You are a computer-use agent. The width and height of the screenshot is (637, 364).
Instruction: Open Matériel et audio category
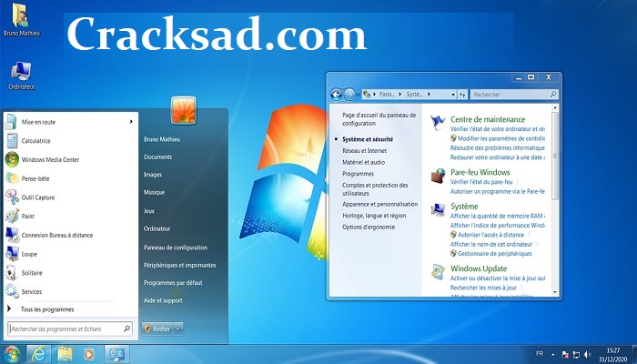point(364,162)
